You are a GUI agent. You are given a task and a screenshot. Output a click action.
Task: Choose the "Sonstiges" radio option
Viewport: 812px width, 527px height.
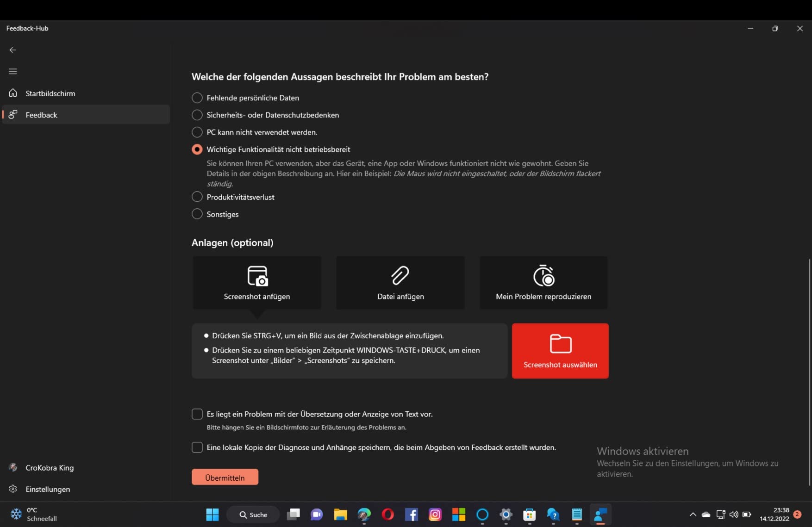[197, 214]
